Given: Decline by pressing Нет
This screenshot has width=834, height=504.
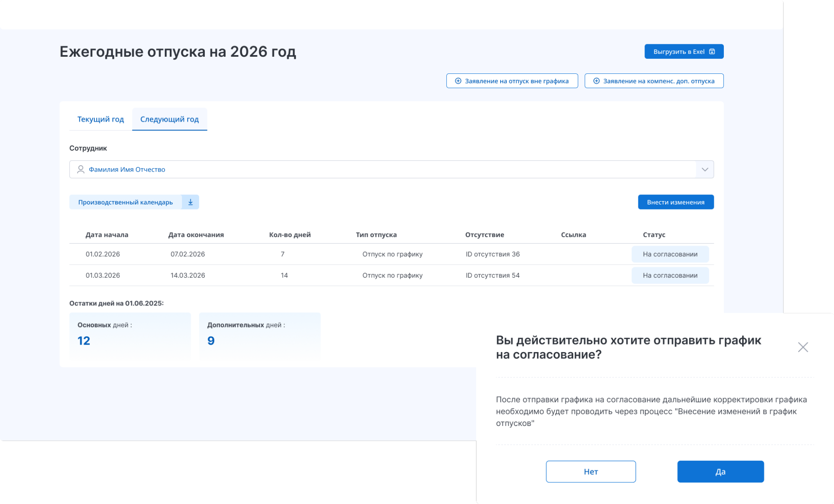Looking at the screenshot, I should 590,471.
